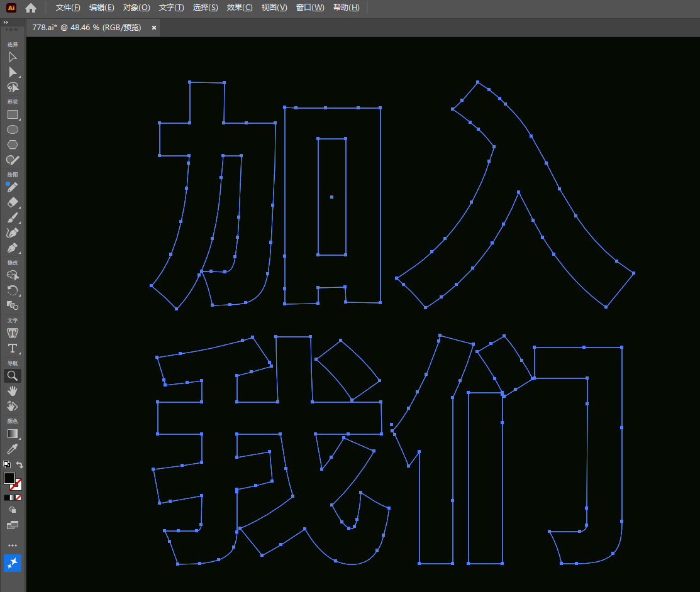Open the 选择(S) menu
The width and height of the screenshot is (700, 592).
(205, 8)
